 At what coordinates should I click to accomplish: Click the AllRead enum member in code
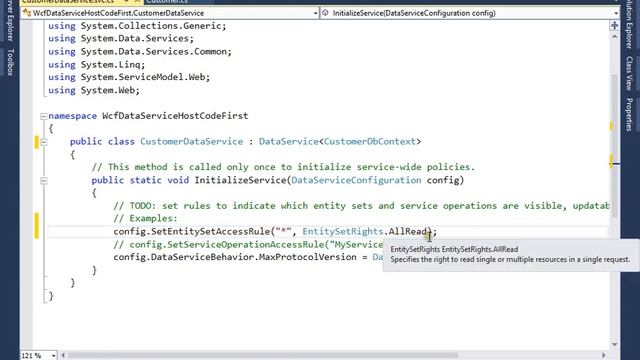pyautogui.click(x=407, y=231)
